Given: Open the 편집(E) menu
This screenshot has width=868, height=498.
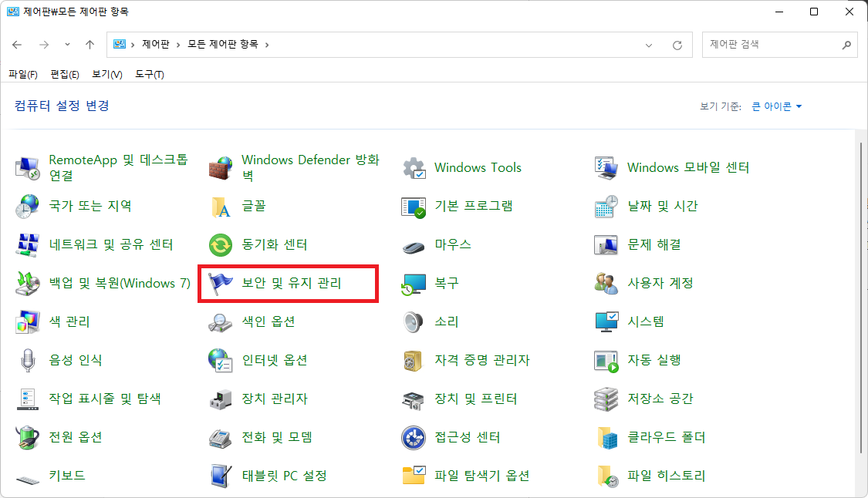Looking at the screenshot, I should click(65, 74).
